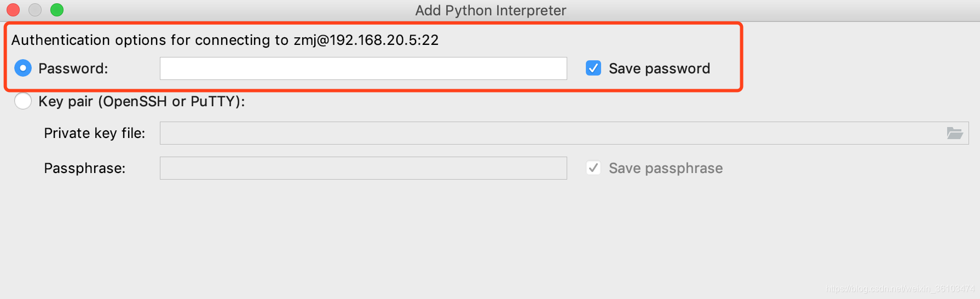Image resolution: width=980 pixels, height=299 pixels.
Task: Click the gray minimize window button
Action: (35, 10)
